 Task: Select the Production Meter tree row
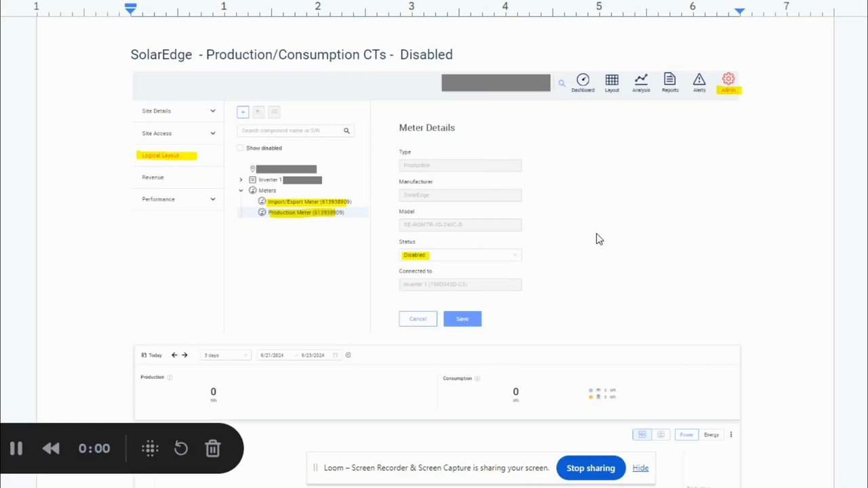tap(302, 212)
